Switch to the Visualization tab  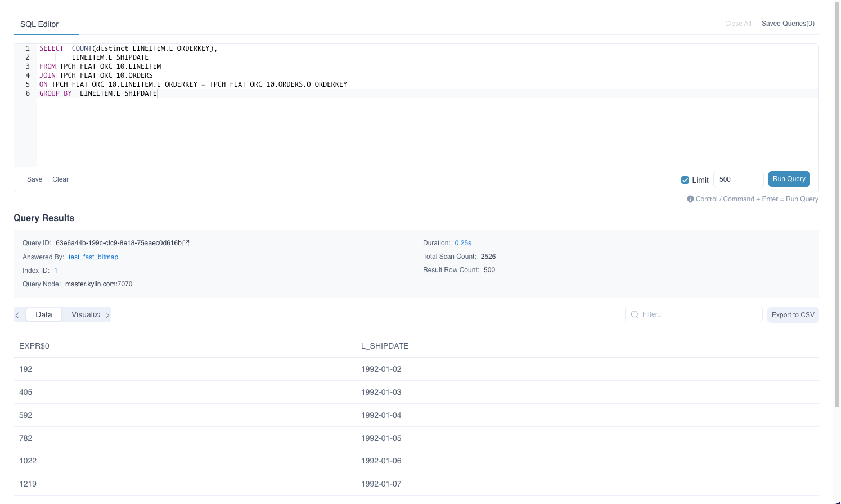click(x=86, y=314)
